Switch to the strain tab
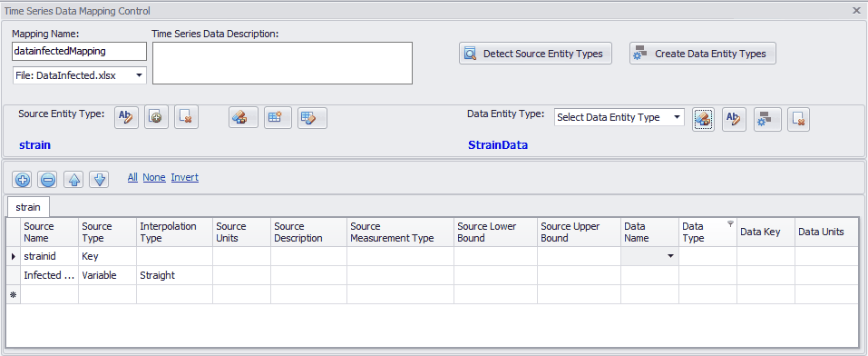The height and width of the screenshot is (356, 868). coord(28,207)
